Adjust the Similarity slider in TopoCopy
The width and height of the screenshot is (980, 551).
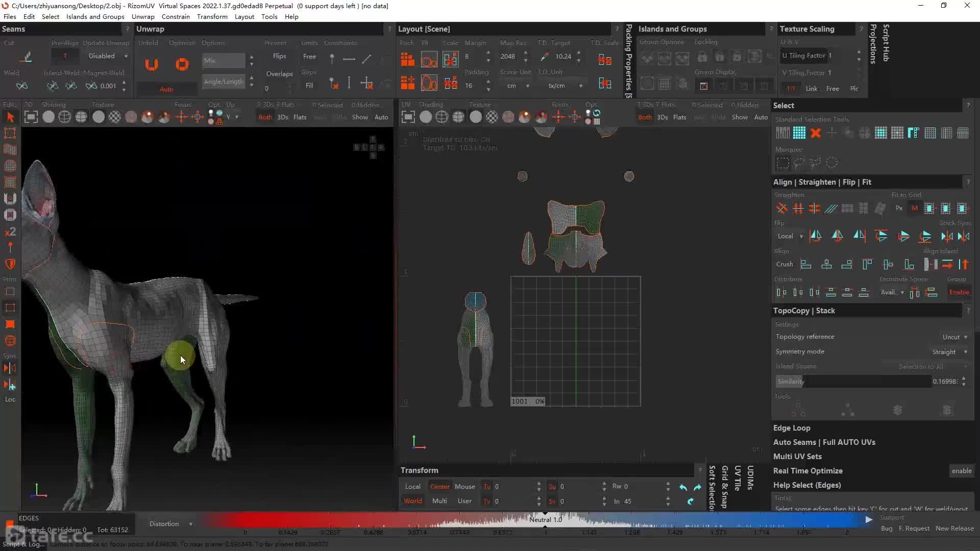point(853,382)
